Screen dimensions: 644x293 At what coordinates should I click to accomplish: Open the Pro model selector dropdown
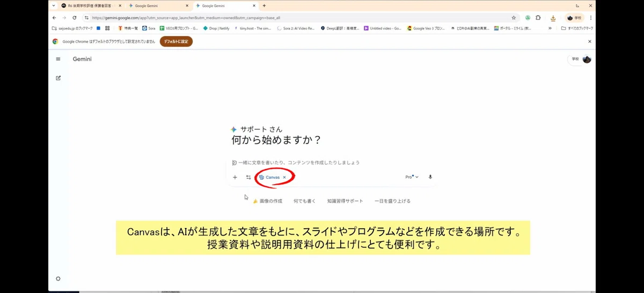click(x=412, y=177)
